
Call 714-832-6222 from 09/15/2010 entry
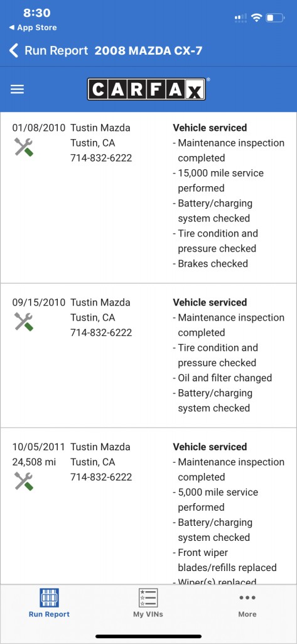[101, 333]
